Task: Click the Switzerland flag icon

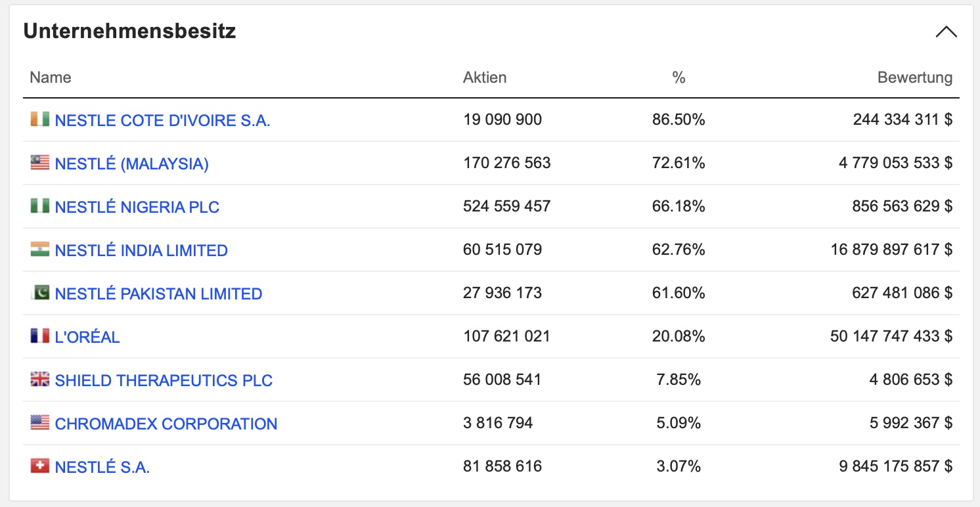Action: [x=40, y=466]
